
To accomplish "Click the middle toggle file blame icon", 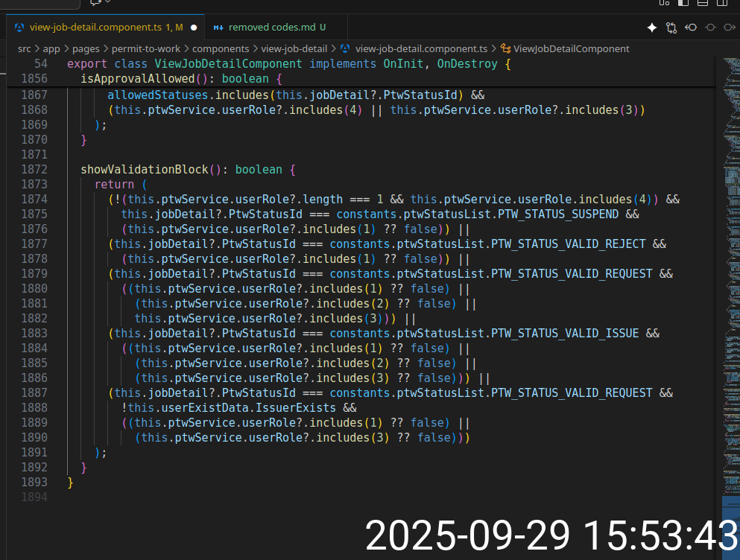I will point(710,28).
